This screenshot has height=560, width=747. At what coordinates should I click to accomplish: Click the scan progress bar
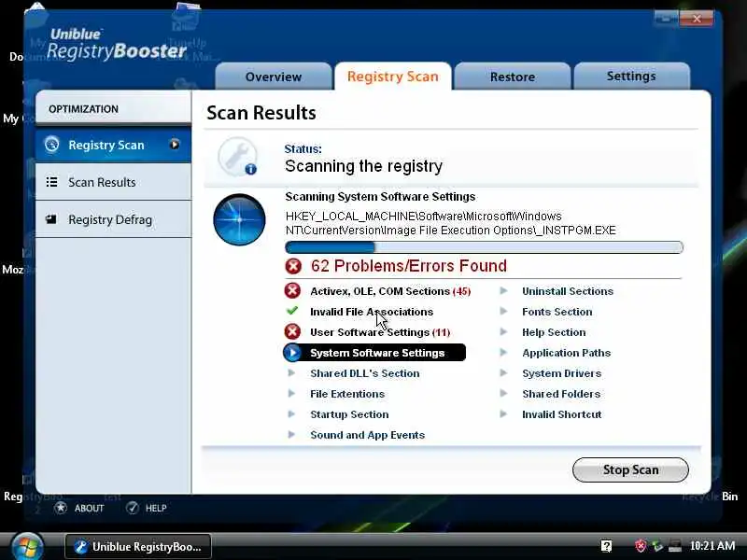coord(484,247)
